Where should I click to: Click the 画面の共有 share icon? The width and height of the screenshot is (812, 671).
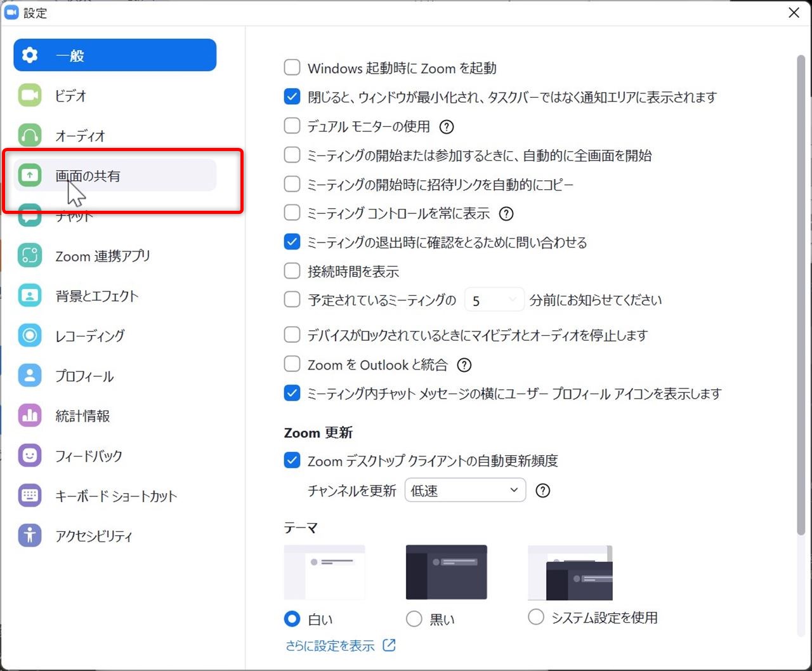pos(30,175)
